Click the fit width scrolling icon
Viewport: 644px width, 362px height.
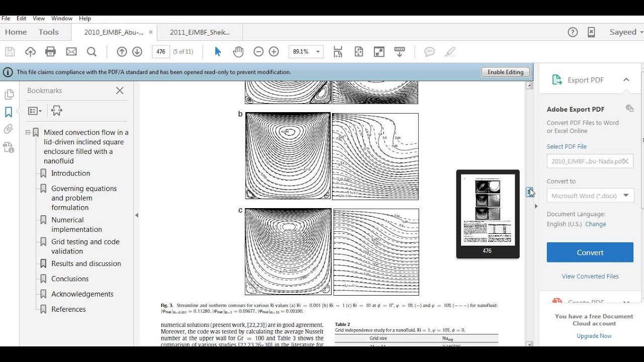point(338,51)
